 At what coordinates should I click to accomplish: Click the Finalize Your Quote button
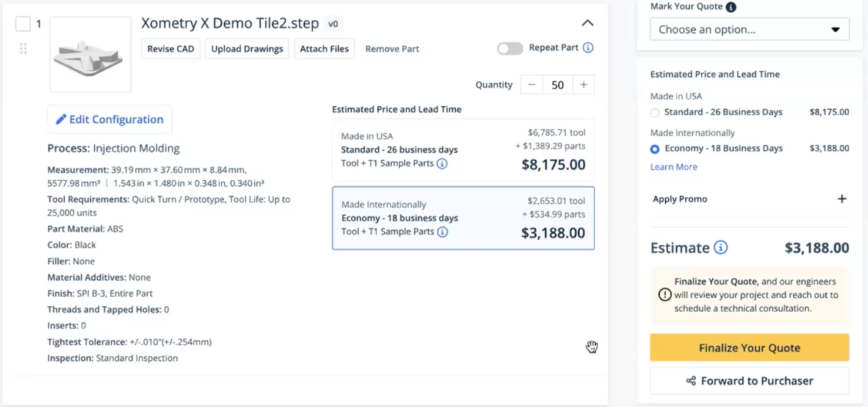coord(749,347)
